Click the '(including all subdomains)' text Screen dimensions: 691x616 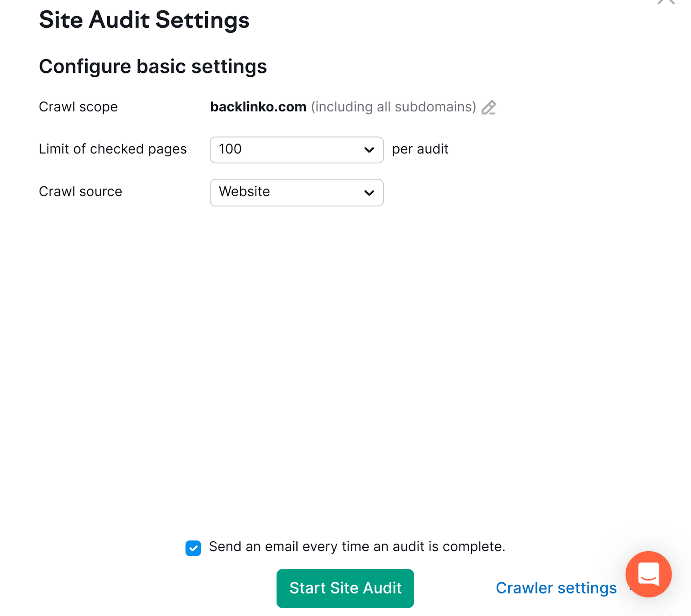[x=393, y=107]
